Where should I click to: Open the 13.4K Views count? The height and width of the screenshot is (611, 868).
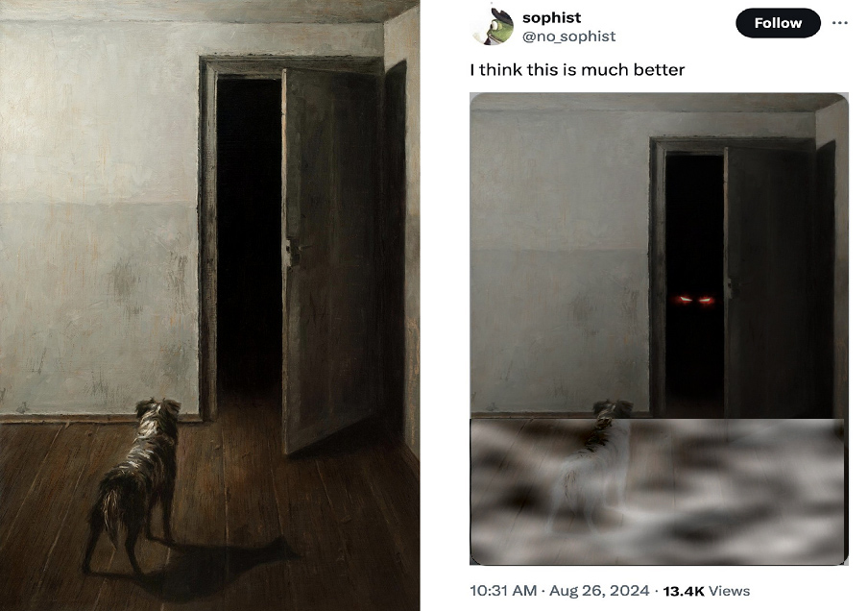(x=707, y=591)
